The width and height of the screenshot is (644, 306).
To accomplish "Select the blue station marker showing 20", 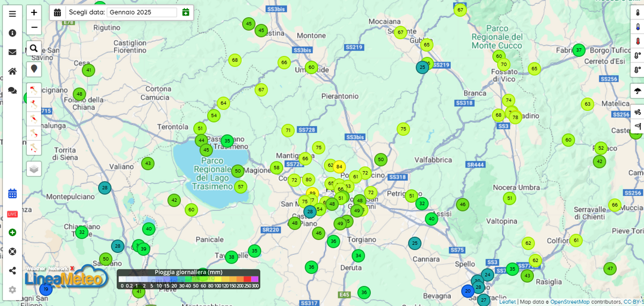I will (467, 291).
